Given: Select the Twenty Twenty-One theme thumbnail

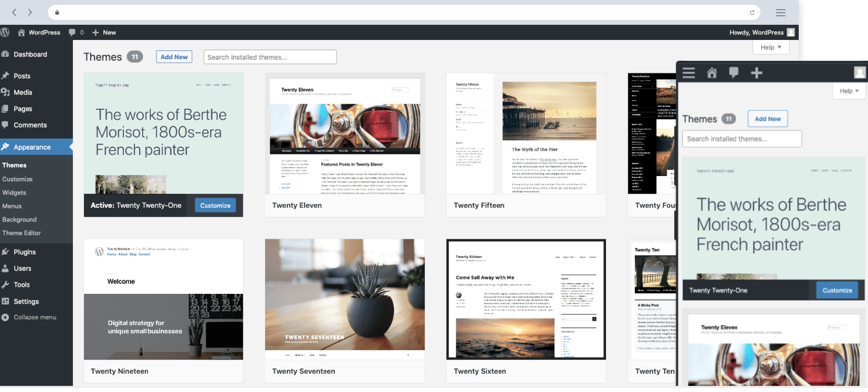Looking at the screenshot, I should [x=163, y=134].
